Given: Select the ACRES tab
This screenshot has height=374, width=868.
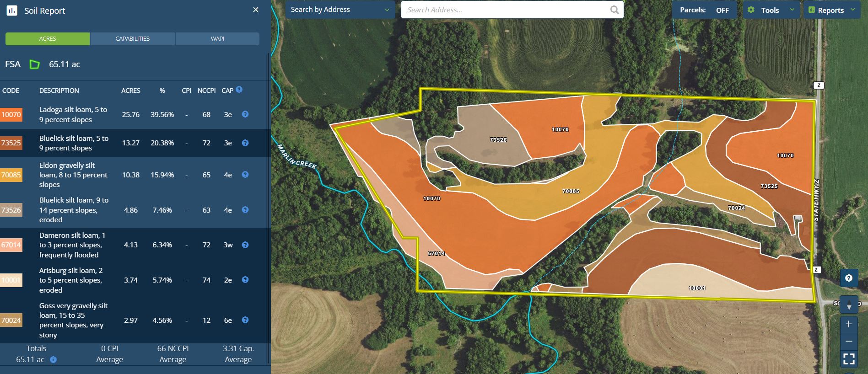Looking at the screenshot, I should [48, 39].
